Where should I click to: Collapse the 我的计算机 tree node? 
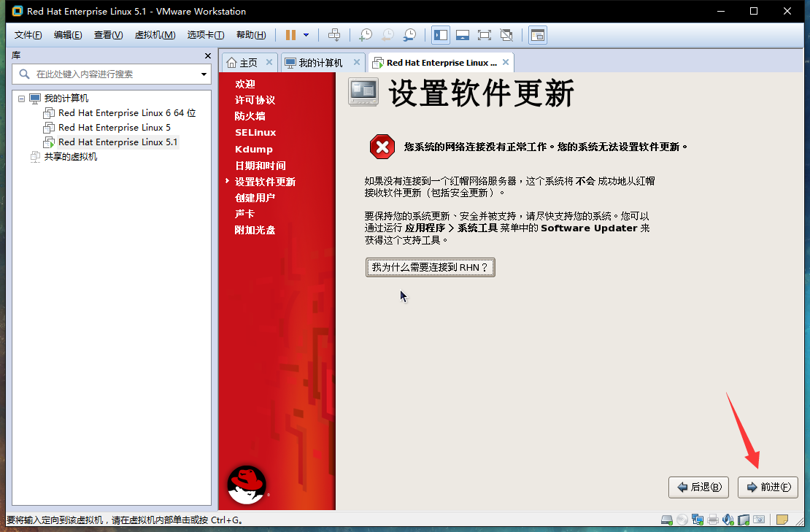coord(21,98)
